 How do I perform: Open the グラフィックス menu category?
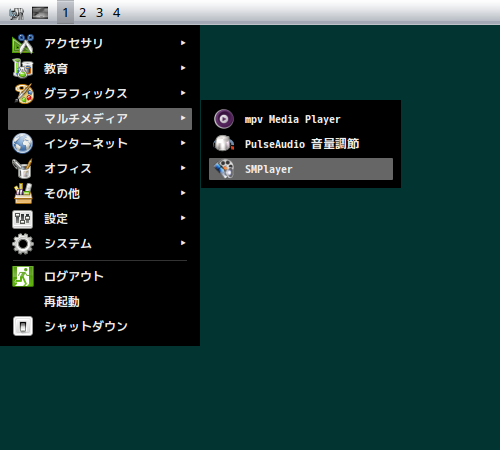pyautogui.click(x=100, y=93)
